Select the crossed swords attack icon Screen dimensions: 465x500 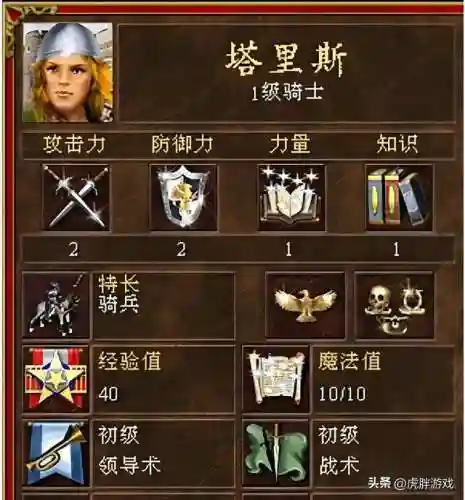[x=76, y=197]
